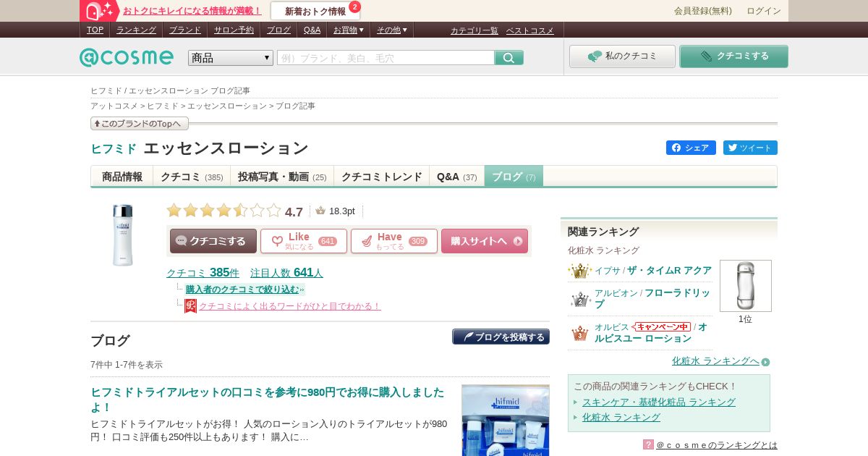Select the ブログ (7) tab
Image resolution: width=868 pixels, height=456 pixels.
coord(514,177)
